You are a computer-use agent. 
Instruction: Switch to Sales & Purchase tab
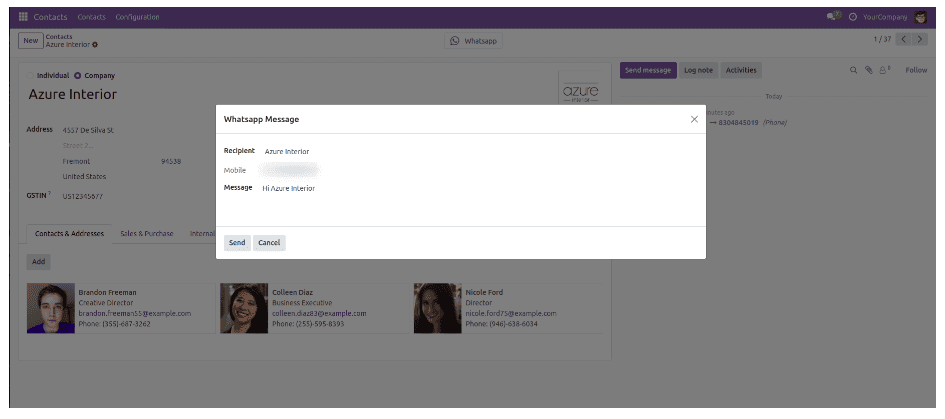146,233
